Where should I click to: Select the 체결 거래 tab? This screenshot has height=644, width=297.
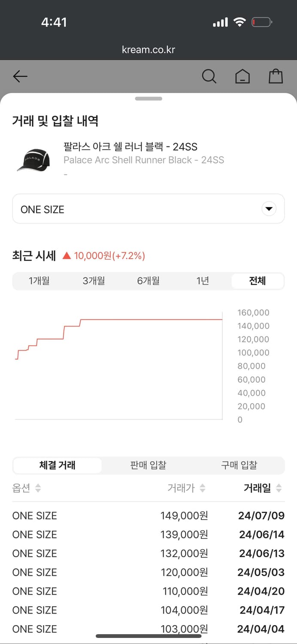(58, 465)
